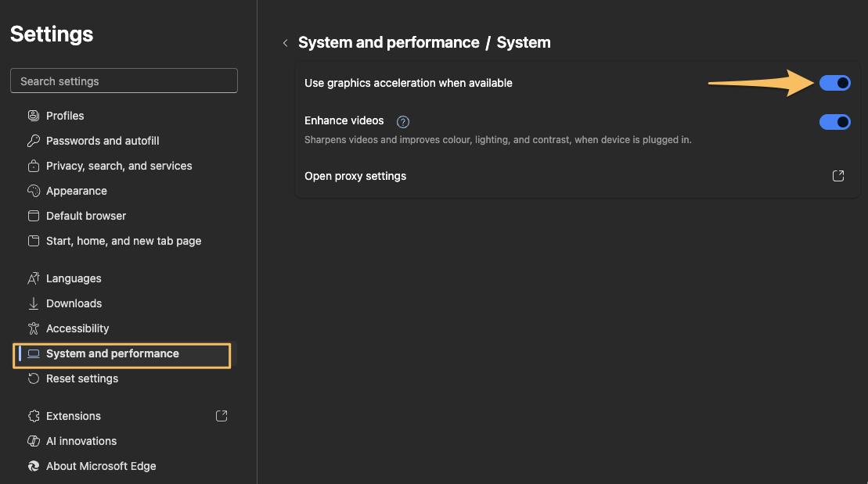Open the Languages settings section
The height and width of the screenshot is (484, 868).
[x=74, y=278]
